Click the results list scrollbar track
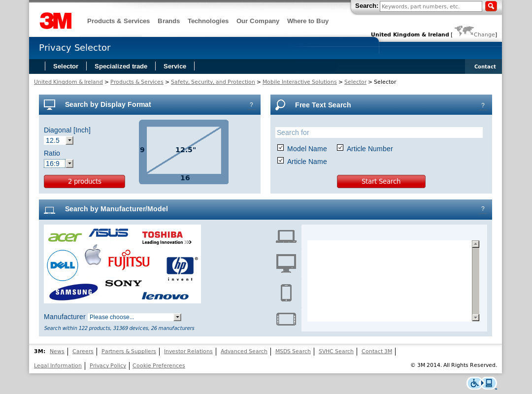This screenshot has width=532, height=394. click(476, 281)
